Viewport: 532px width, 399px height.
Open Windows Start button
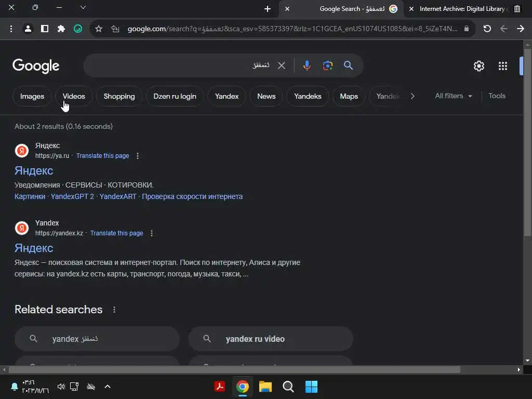point(311,387)
